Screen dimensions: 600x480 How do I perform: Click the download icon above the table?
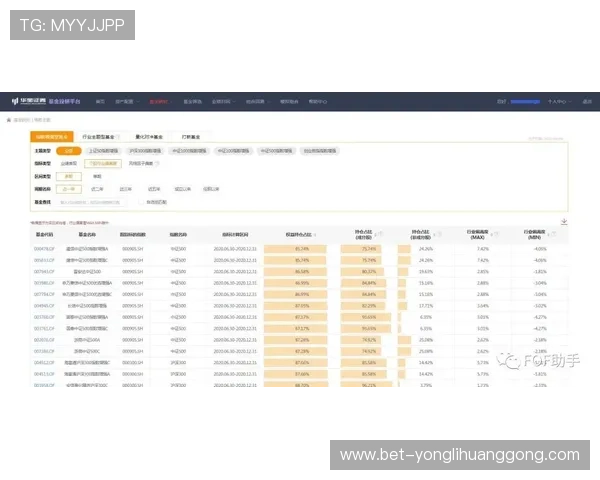565,221
